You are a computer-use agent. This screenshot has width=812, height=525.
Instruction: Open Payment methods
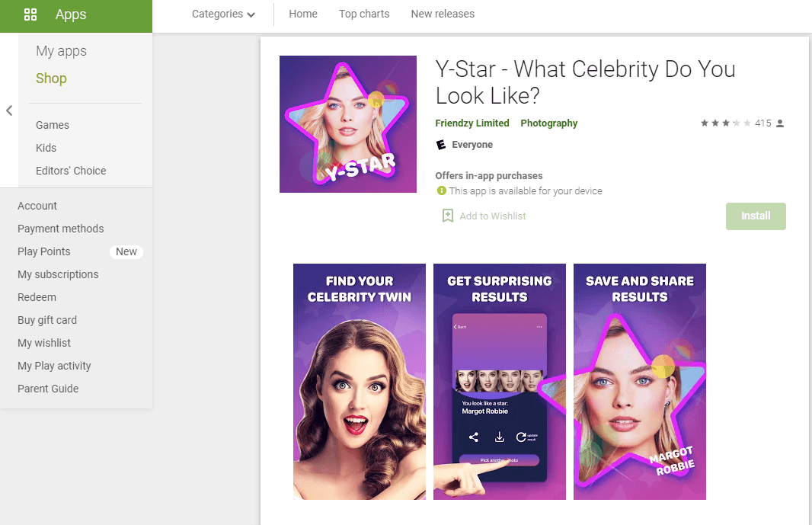[x=61, y=229]
